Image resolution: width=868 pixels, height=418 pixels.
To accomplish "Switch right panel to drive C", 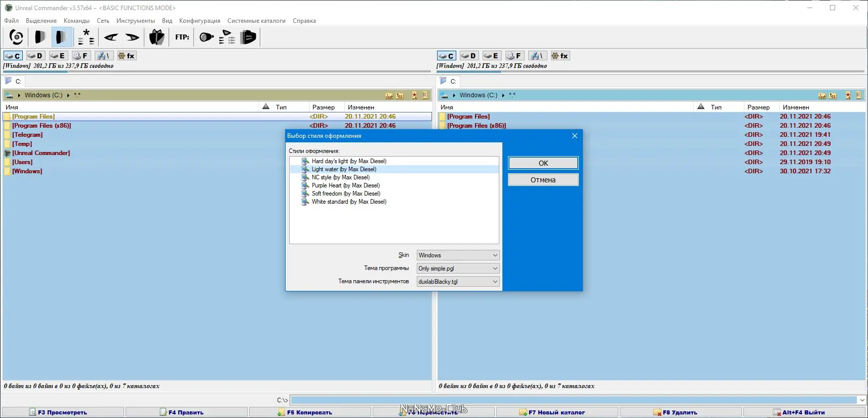I will (x=447, y=56).
